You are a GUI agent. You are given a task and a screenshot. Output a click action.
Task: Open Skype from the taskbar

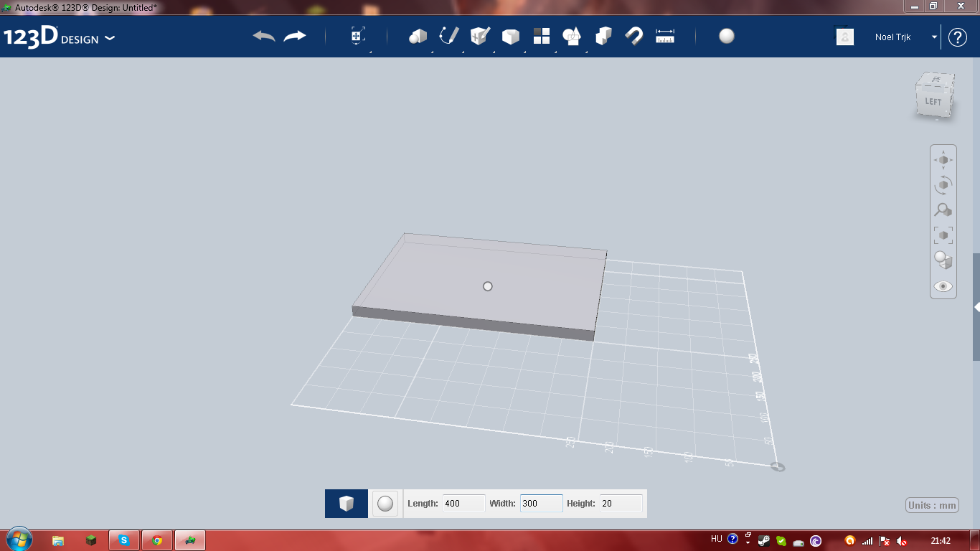(x=124, y=540)
